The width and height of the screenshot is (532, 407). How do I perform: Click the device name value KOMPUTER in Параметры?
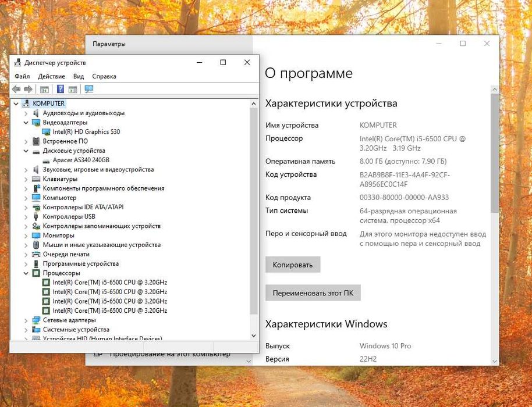(x=378, y=125)
